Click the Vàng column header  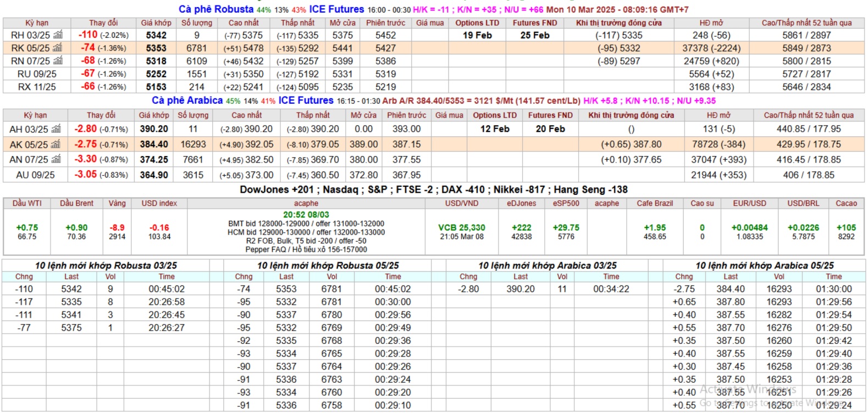pyautogui.click(x=117, y=203)
